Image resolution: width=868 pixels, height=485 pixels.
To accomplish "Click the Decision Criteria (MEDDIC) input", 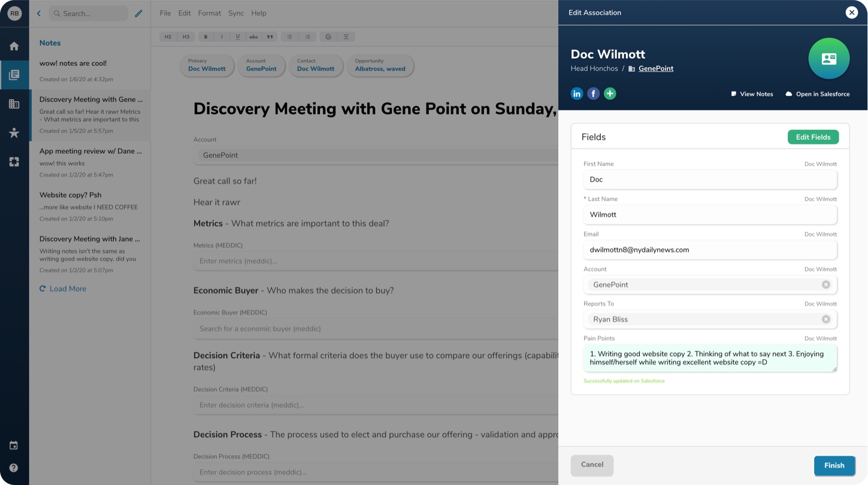I will (376, 405).
